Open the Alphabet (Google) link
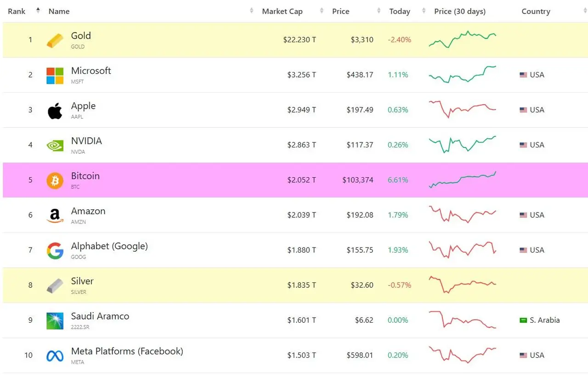This screenshot has height=376, width=588. [109, 247]
